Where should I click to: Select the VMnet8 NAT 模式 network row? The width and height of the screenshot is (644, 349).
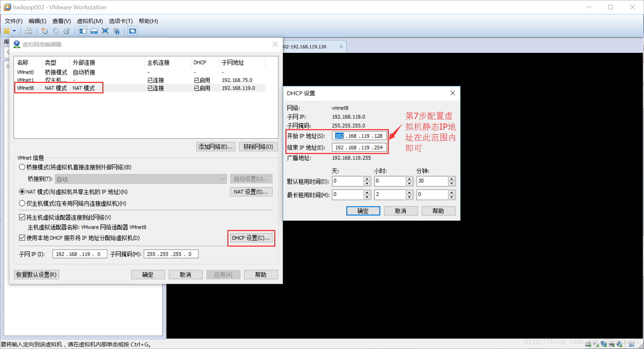[140, 88]
